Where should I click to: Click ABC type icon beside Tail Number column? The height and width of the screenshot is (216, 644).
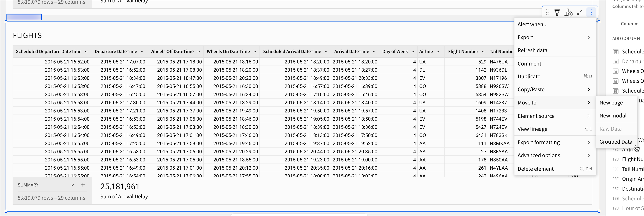[x=615, y=169]
